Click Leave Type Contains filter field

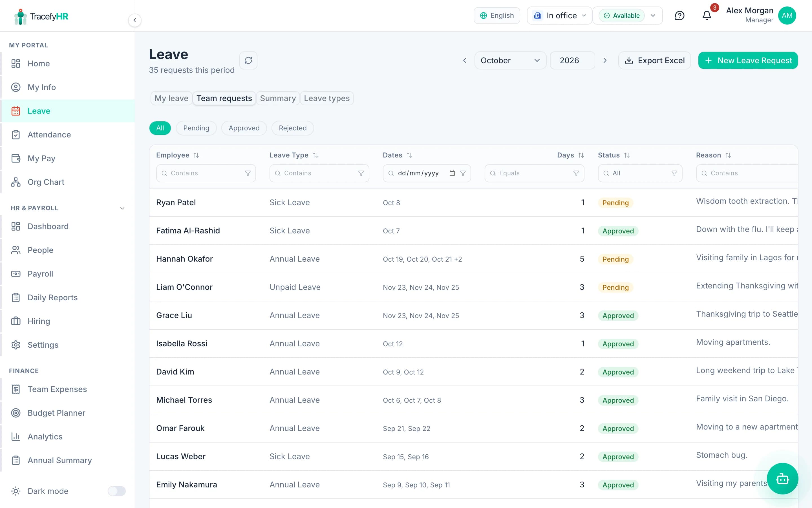coord(319,173)
